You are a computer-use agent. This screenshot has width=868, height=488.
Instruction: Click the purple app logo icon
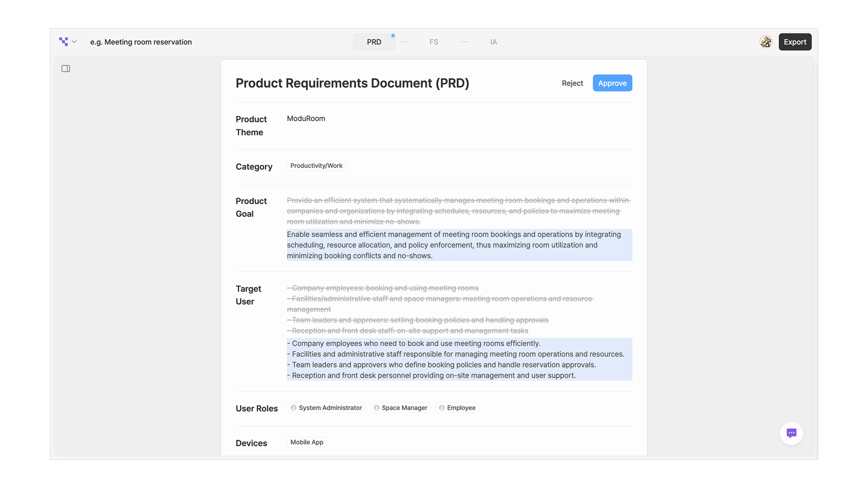click(63, 42)
